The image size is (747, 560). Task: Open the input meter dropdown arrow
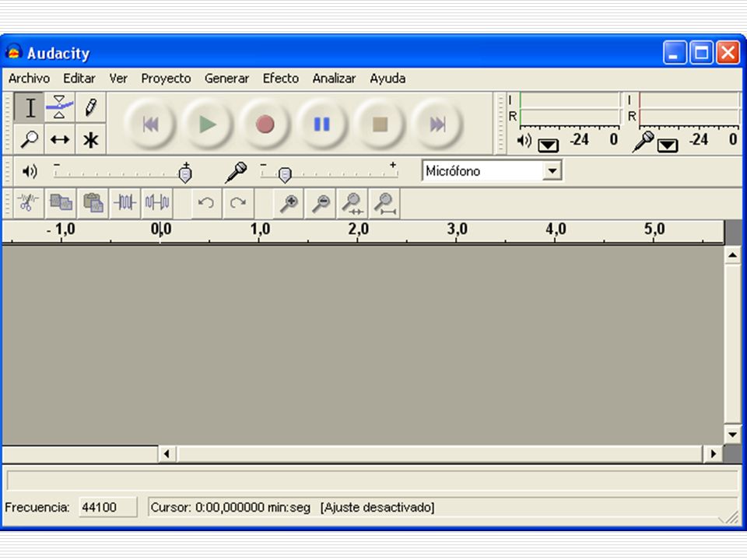pos(668,145)
